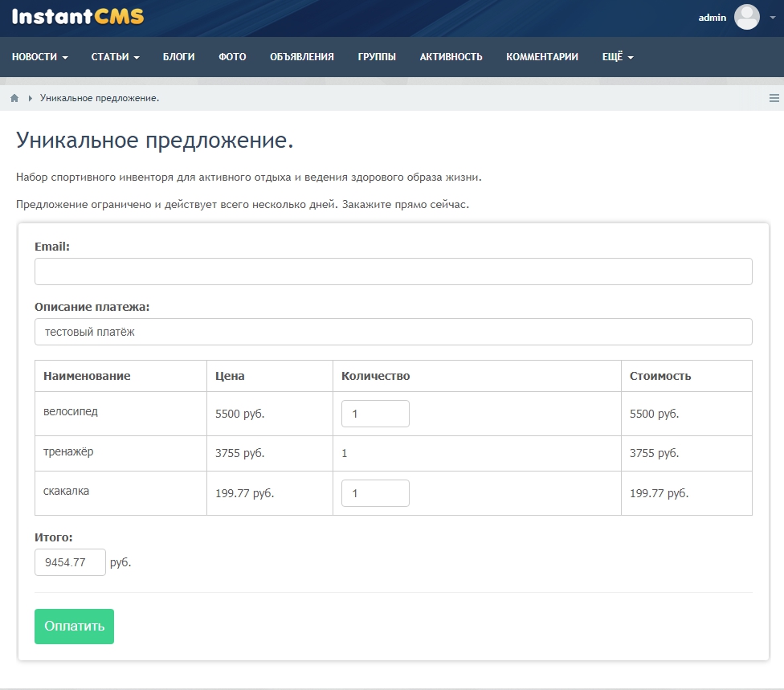Expand the Статьи dropdown menu

(115, 57)
